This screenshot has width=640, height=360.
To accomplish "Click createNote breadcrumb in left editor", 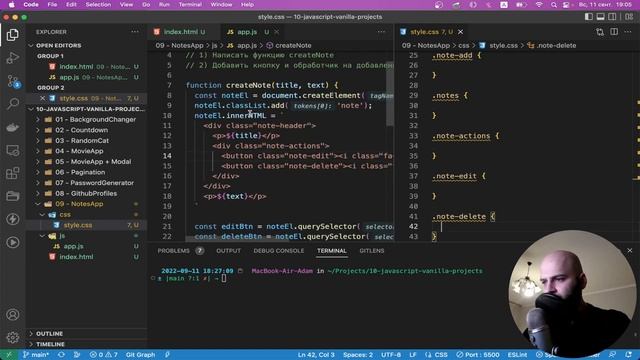I will 293,45.
